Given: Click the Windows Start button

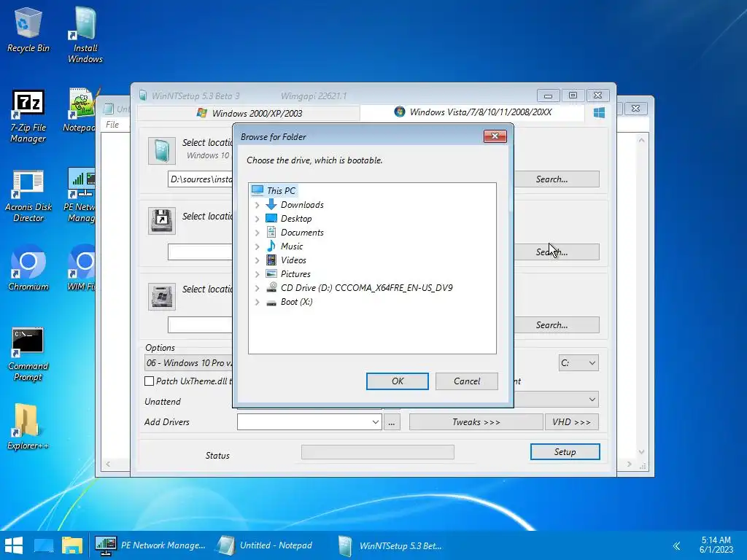Looking at the screenshot, I should click(x=14, y=545).
